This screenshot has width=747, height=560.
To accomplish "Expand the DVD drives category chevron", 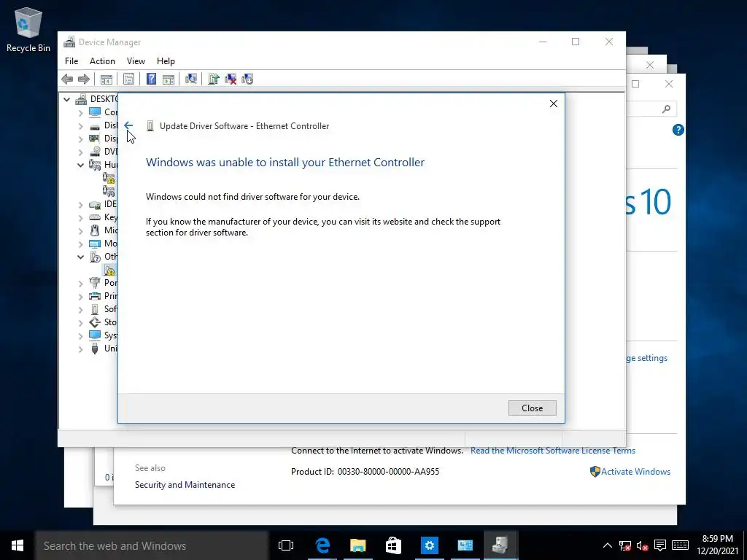I will 80,152.
